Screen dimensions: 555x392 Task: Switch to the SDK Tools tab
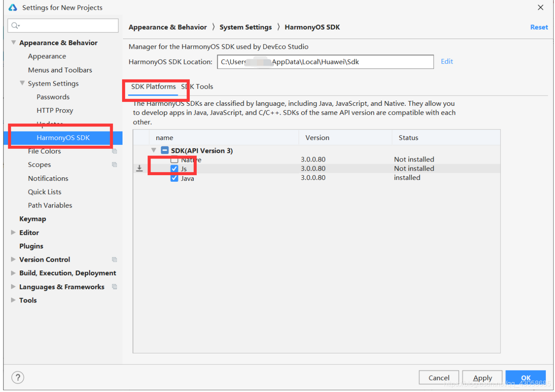click(197, 86)
